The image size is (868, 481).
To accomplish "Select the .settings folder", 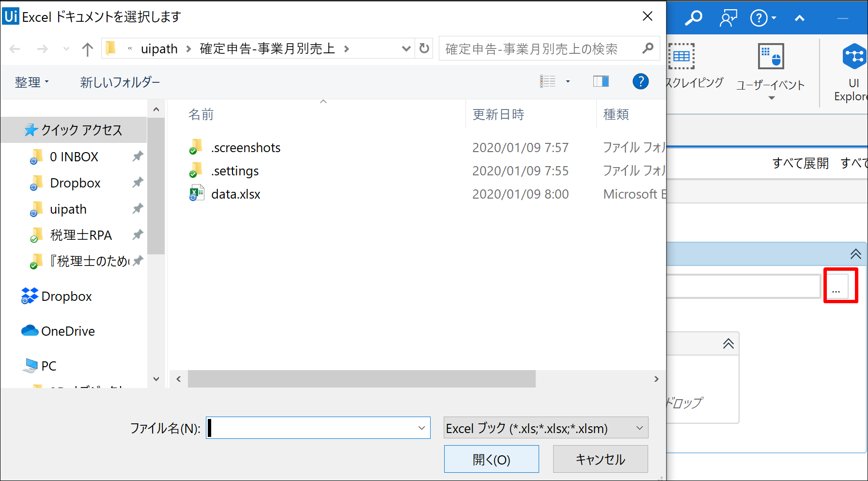I will pos(235,171).
